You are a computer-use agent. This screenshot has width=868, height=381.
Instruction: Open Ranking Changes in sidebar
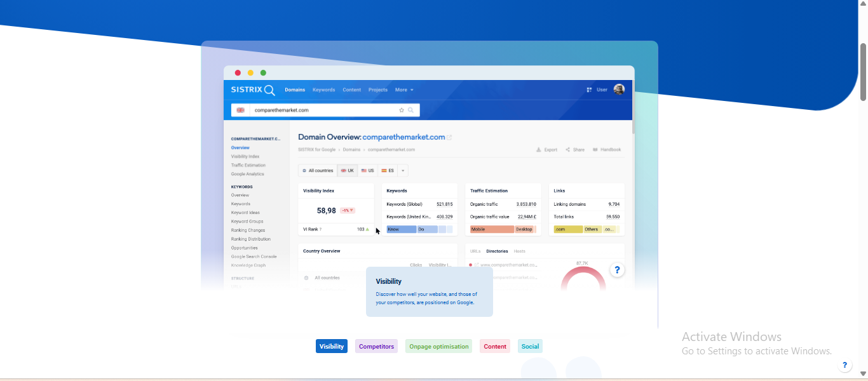pyautogui.click(x=248, y=231)
